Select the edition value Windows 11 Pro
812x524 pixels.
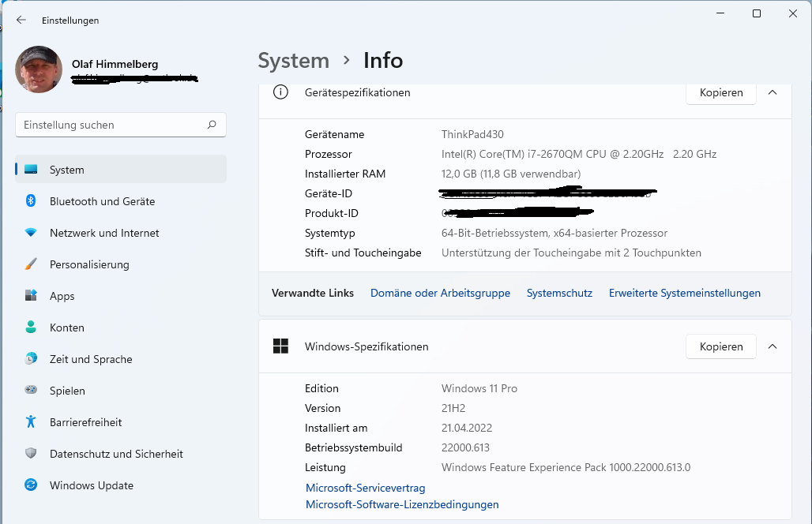tap(479, 388)
